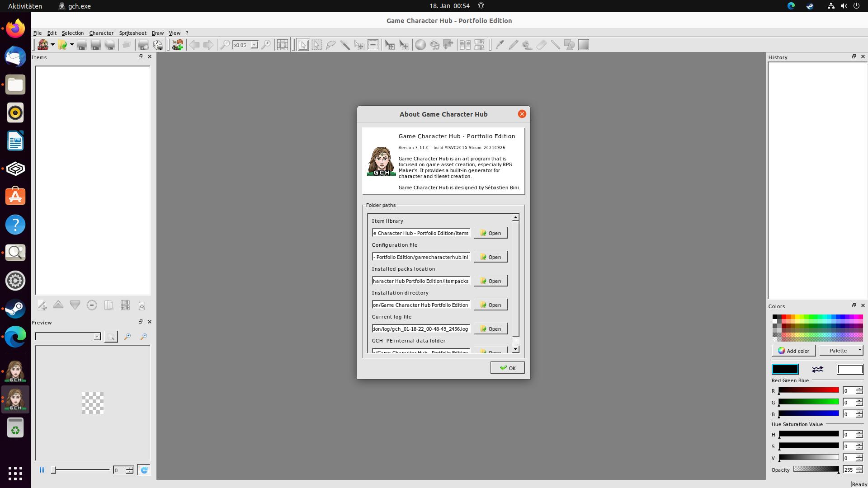Click the zoom-in magnifier icon

pyautogui.click(x=267, y=45)
